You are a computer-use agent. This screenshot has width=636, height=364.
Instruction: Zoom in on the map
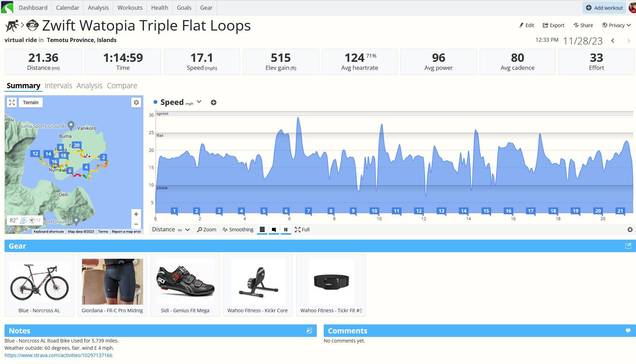[136, 214]
